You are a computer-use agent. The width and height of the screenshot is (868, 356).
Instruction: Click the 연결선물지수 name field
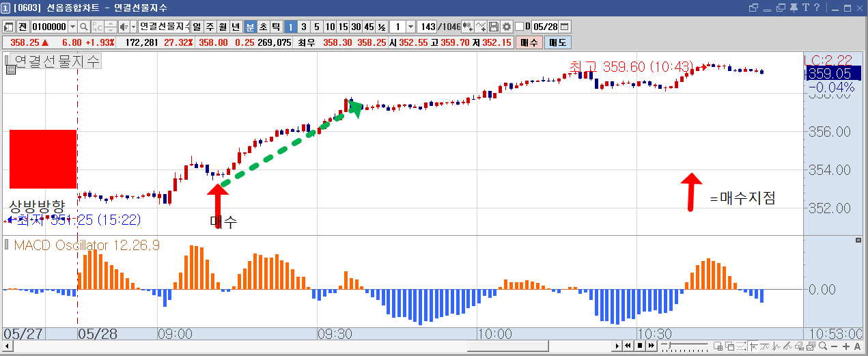(164, 27)
